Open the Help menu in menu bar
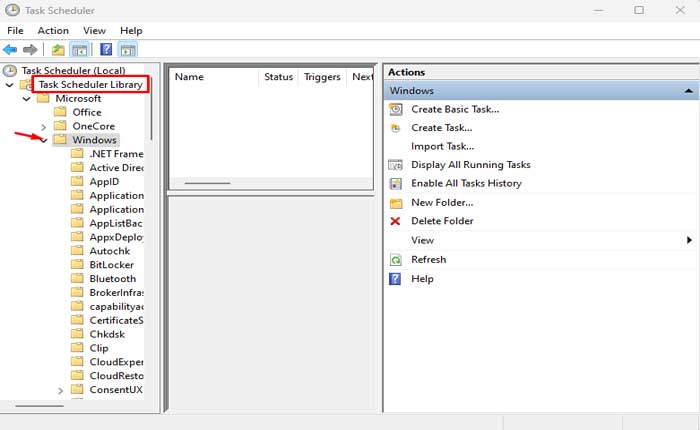 click(x=131, y=30)
